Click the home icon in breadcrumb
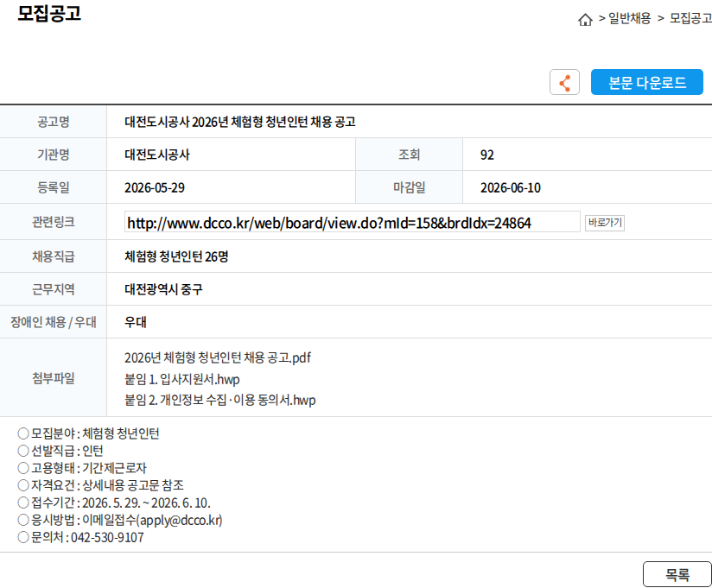The height and width of the screenshot is (588, 712). click(x=585, y=20)
